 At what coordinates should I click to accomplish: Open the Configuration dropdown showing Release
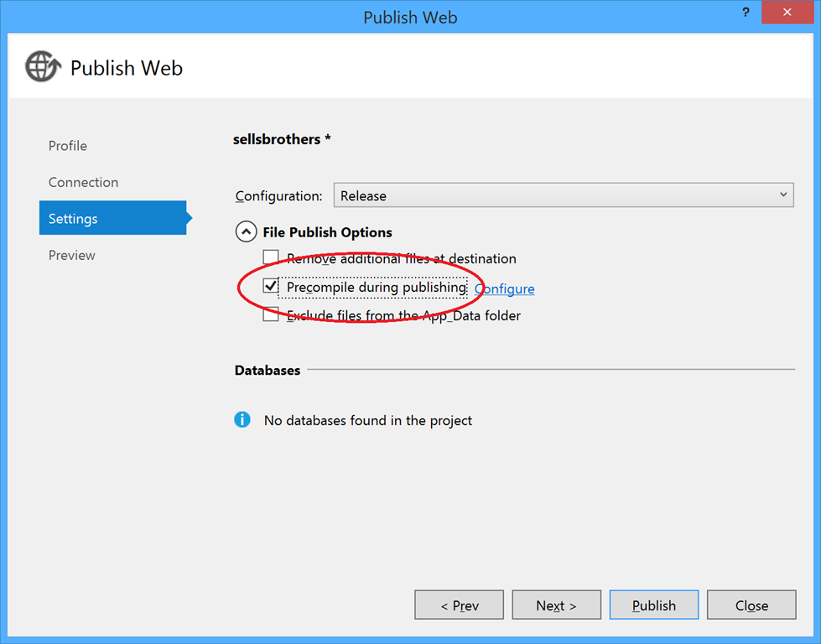pos(564,195)
